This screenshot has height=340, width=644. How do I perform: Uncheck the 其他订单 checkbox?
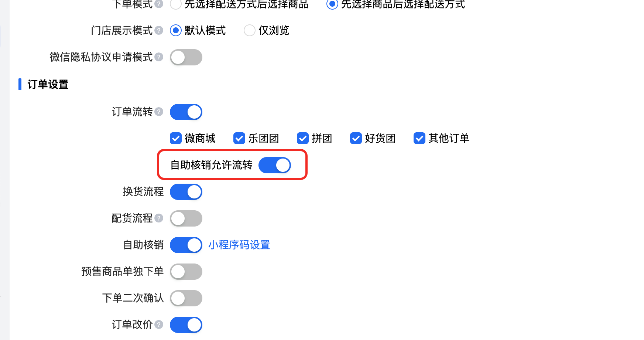click(x=419, y=138)
